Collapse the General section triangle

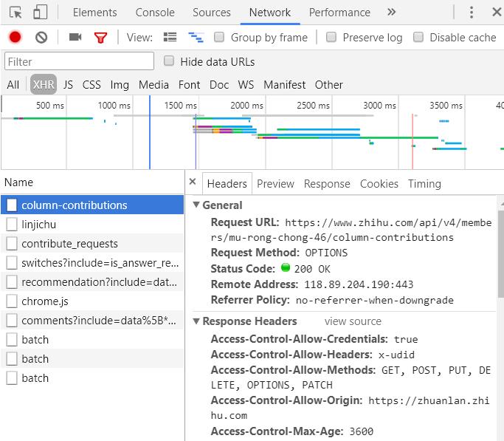tap(196, 205)
